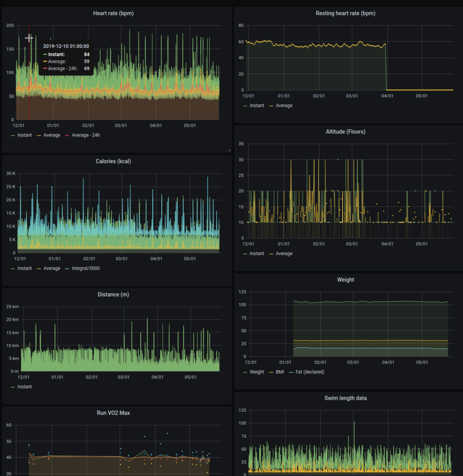Image resolution: width=463 pixels, height=476 pixels.
Task: Click the red Average - 24h color swatch
Action: [x=67, y=135]
